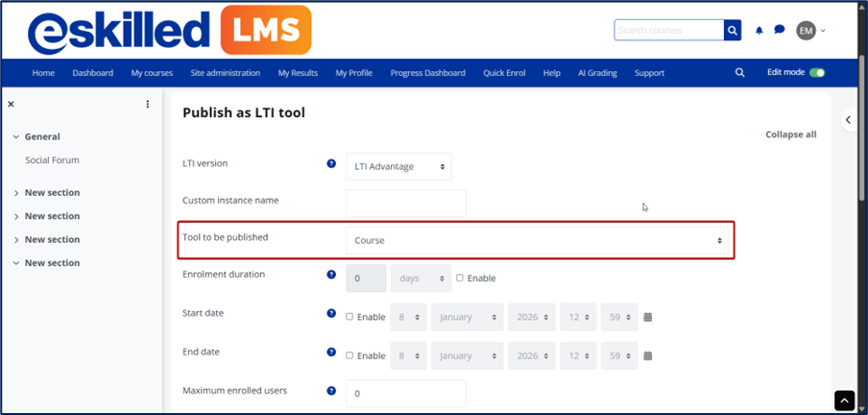Tick the End date Enable checkbox

[350, 354]
